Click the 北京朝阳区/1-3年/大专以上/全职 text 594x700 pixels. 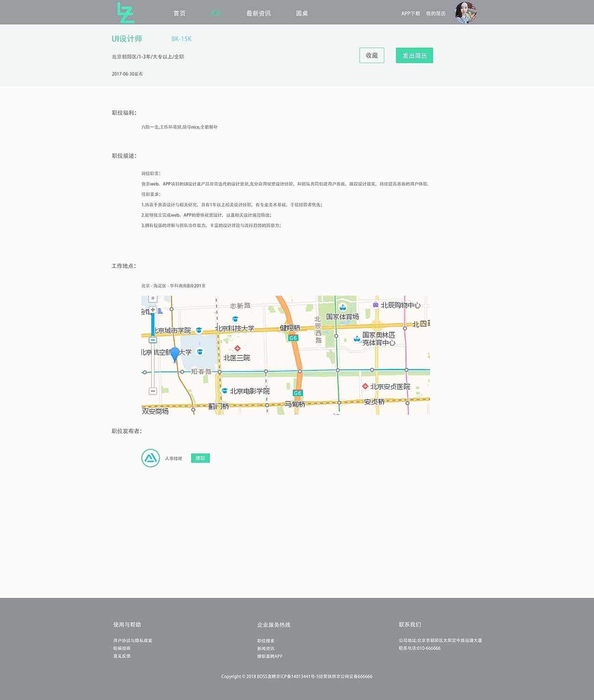pos(148,57)
